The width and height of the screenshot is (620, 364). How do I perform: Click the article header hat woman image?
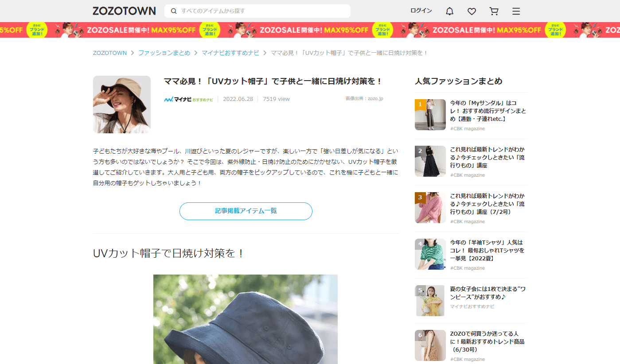[x=122, y=105]
